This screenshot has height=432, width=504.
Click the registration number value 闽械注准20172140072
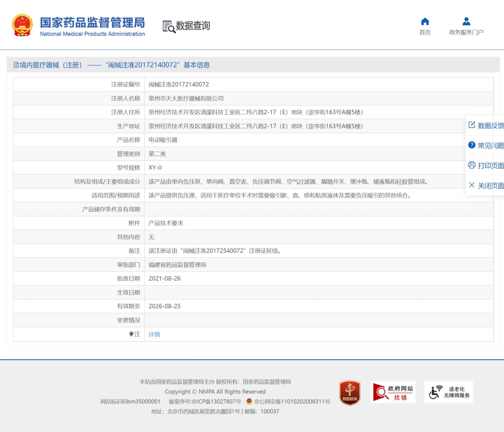179,84
